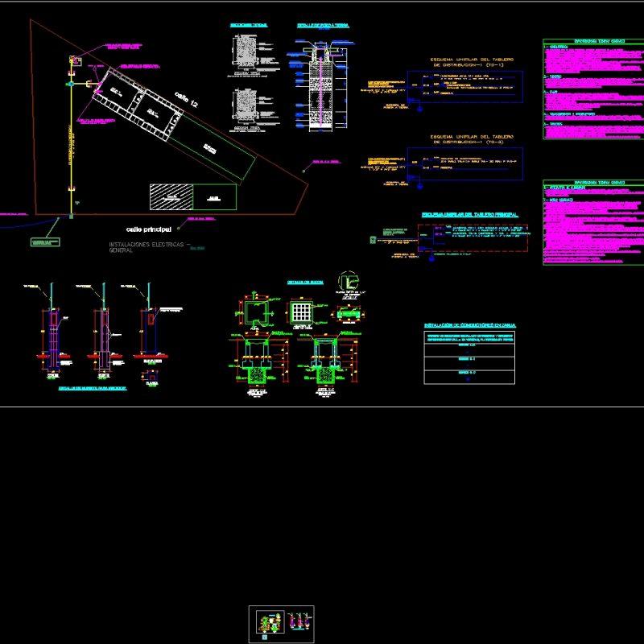Click the meter symbol on the site plan feeder line
The height and width of the screenshot is (644, 644).
71,85
